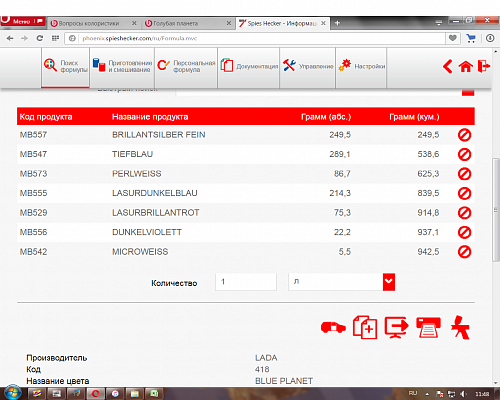The image size is (500, 400).
Task: Open the Настройки settings section
Action: (361, 67)
